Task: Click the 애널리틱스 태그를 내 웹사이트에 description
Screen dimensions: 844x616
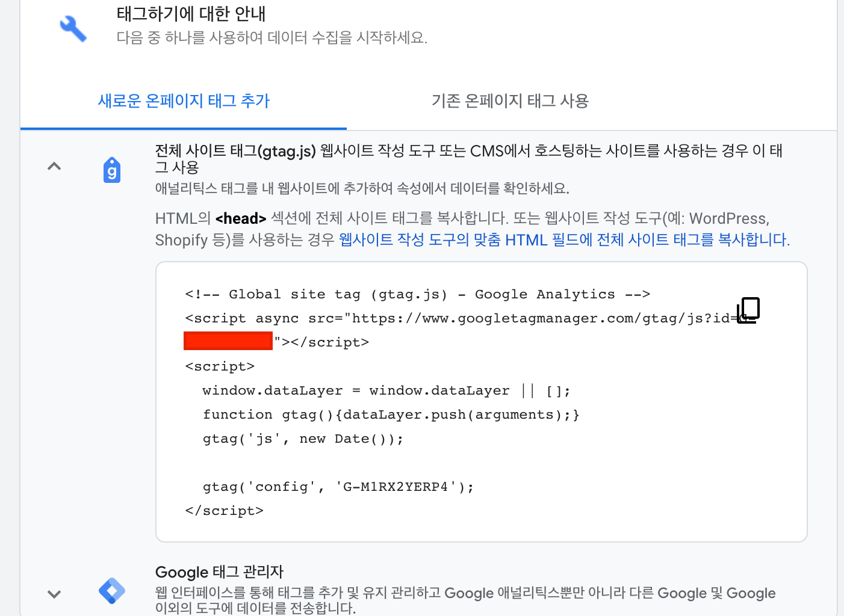Action: coord(362,188)
